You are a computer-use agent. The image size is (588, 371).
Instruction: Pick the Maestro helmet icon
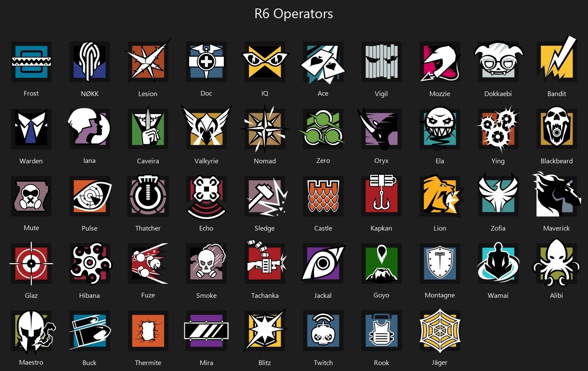[x=33, y=331]
